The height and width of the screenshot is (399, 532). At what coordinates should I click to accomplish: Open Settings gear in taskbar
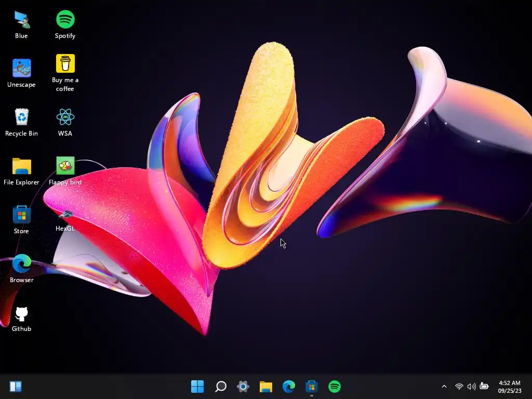[243, 386]
